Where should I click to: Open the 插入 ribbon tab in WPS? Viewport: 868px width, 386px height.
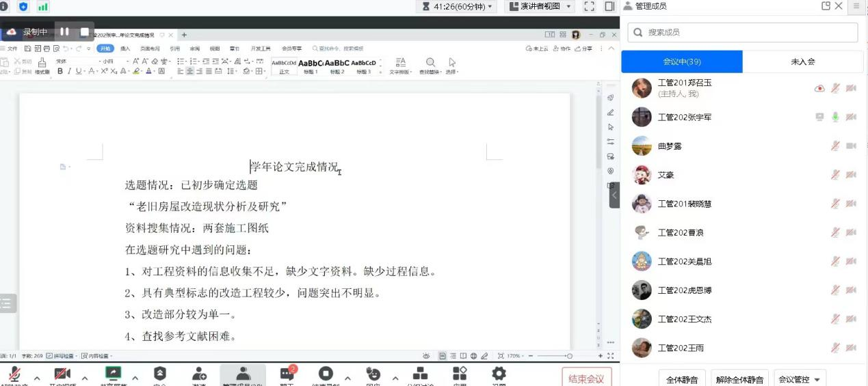coord(125,49)
